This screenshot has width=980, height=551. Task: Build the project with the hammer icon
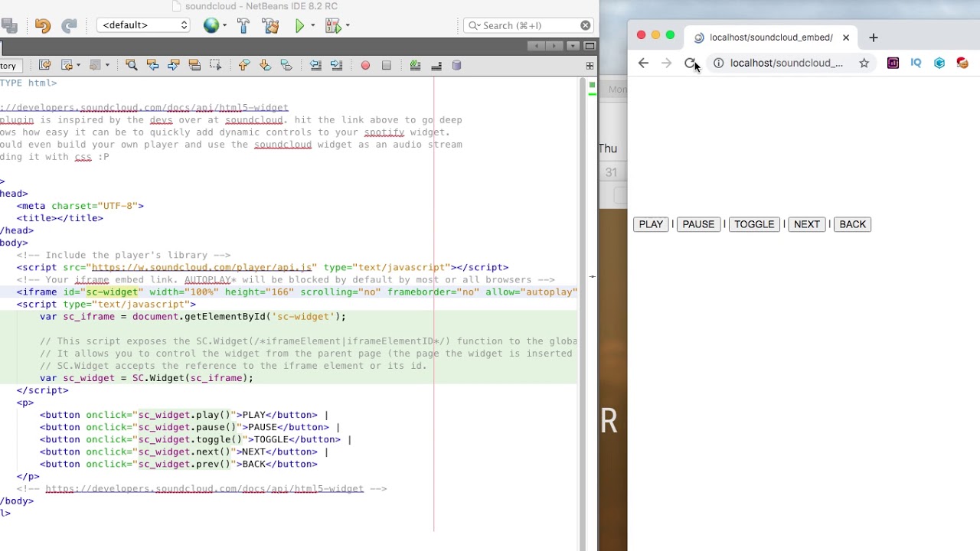(x=243, y=25)
